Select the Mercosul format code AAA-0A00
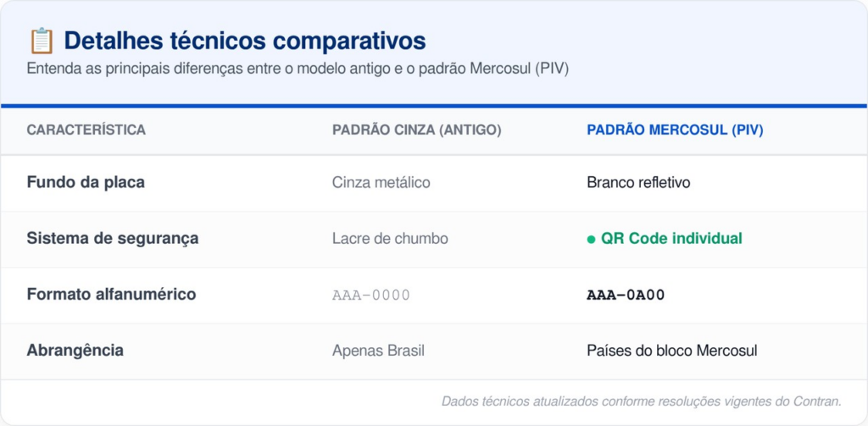The image size is (868, 426). [626, 295]
